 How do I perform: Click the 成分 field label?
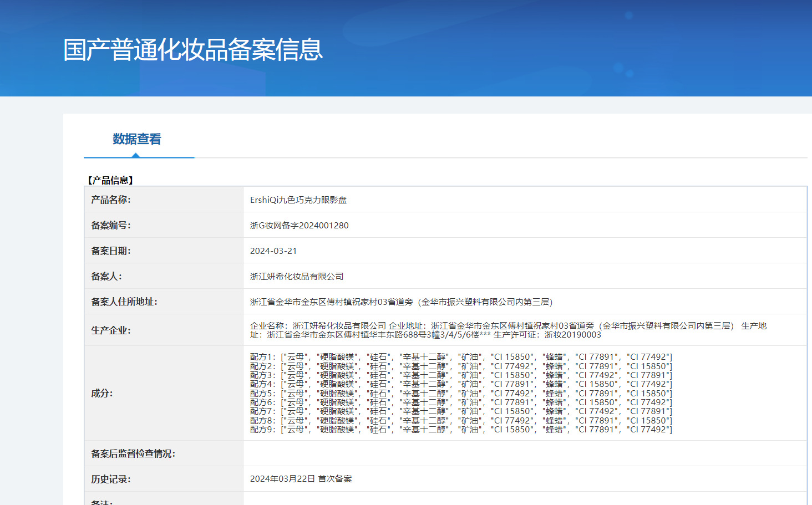coord(102,393)
